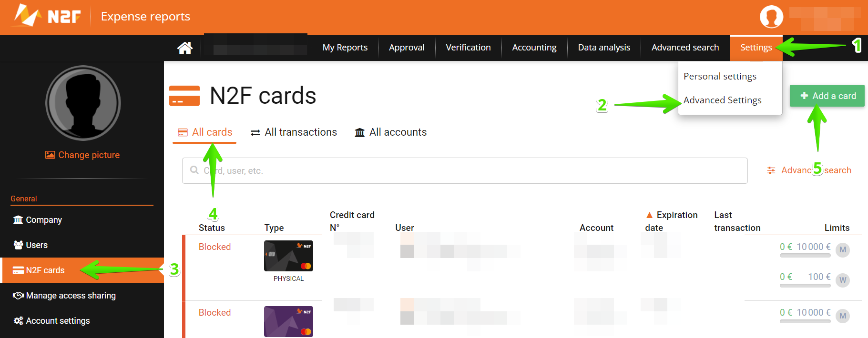The height and width of the screenshot is (338, 868).
Task: Click the N2F logo
Action: [x=47, y=16]
